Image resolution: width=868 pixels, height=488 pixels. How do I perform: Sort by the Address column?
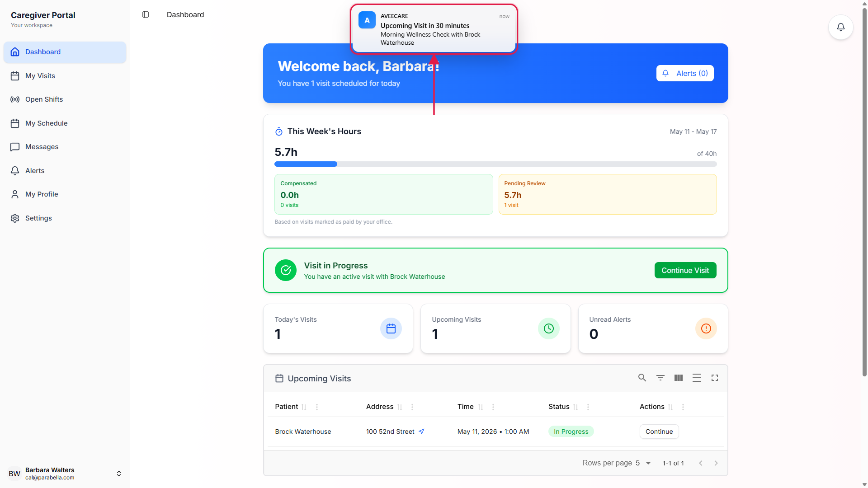tap(400, 407)
